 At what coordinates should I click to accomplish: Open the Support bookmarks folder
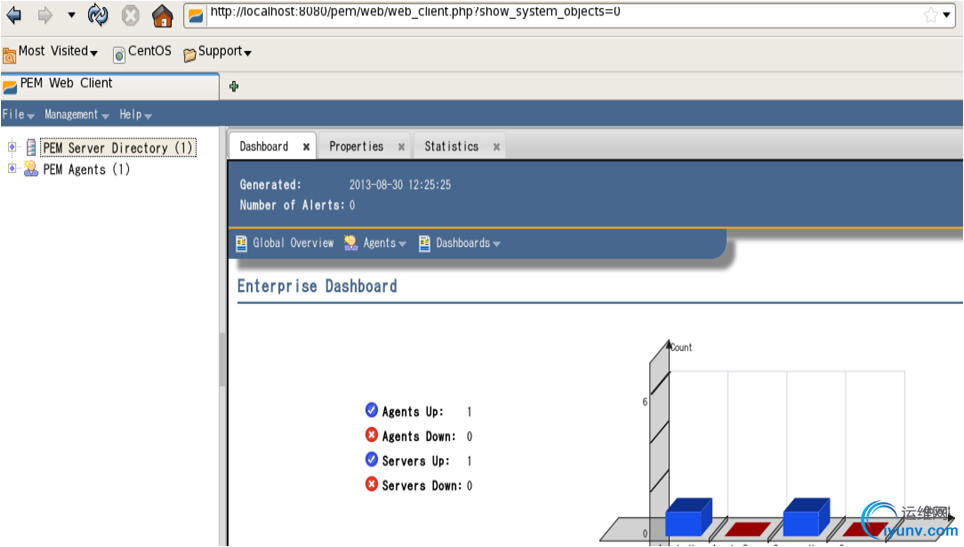coord(217,52)
